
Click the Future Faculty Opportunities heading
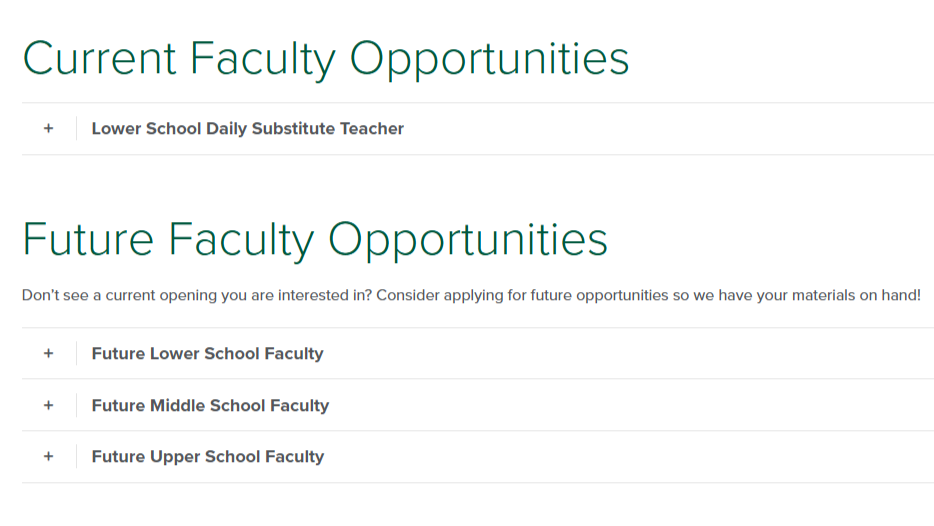tap(315, 240)
